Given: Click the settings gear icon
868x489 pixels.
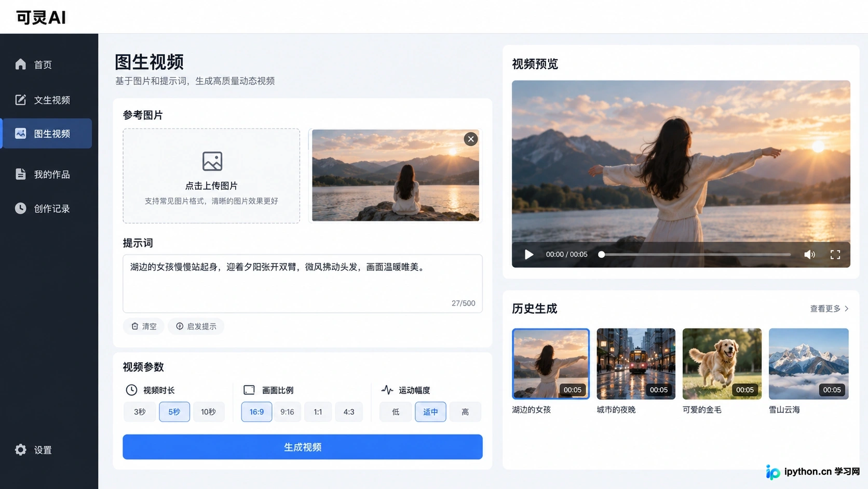Looking at the screenshot, I should coord(20,450).
